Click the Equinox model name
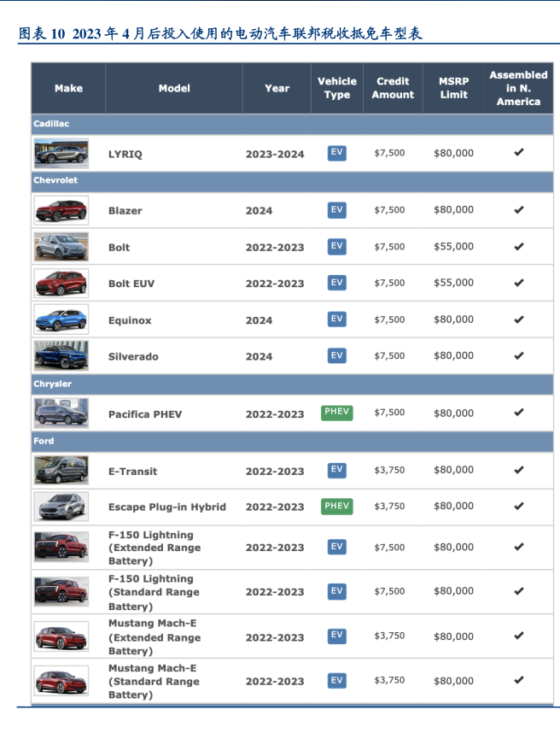560x733 pixels. coord(130,320)
